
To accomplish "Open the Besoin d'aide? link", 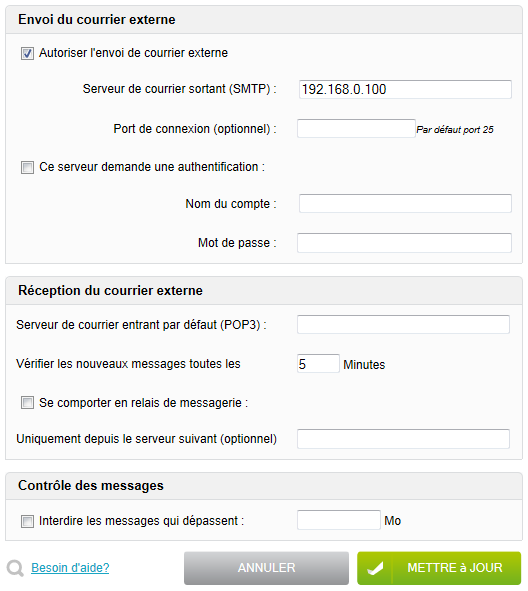I will (70, 568).
